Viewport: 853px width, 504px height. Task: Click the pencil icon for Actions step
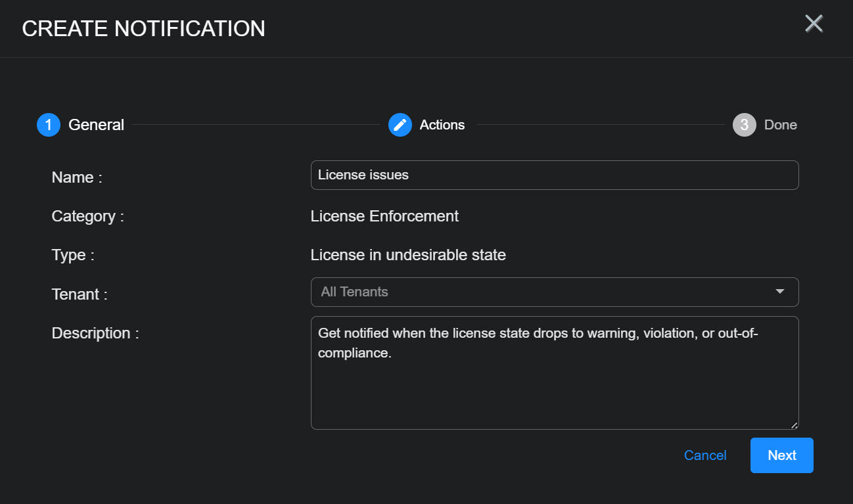point(400,125)
